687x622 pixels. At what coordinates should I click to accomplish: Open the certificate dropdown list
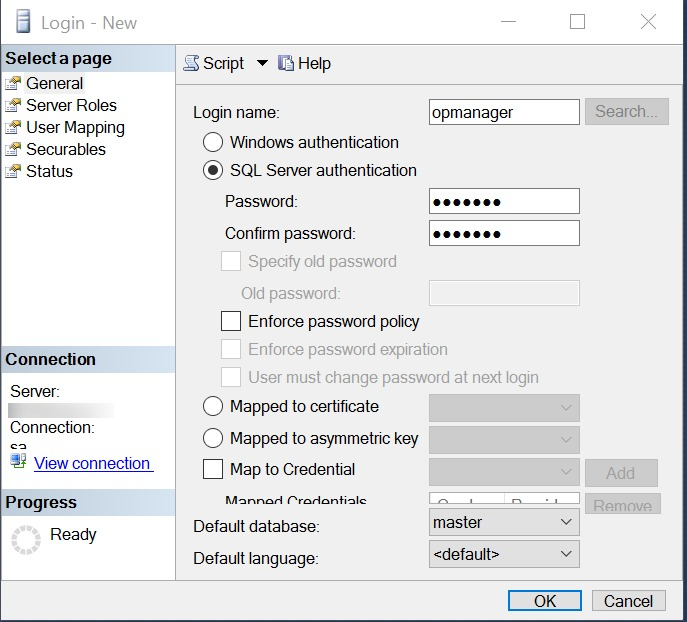tap(504, 408)
